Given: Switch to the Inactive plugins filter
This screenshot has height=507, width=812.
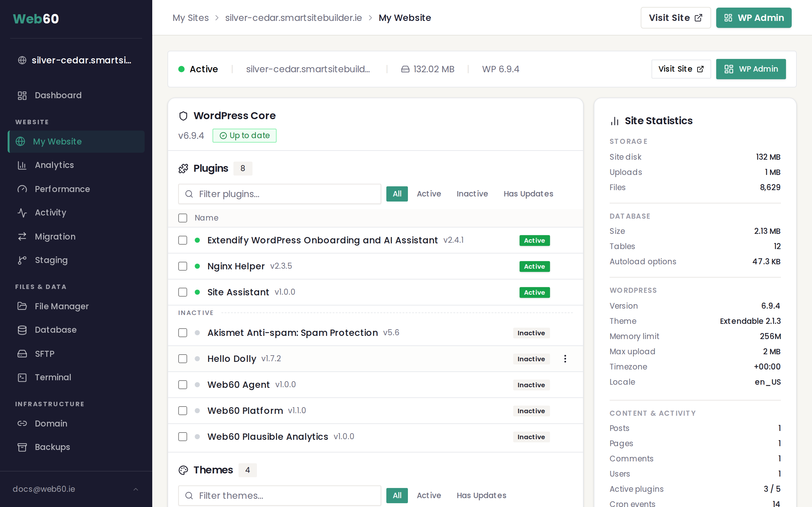Looking at the screenshot, I should (x=472, y=194).
